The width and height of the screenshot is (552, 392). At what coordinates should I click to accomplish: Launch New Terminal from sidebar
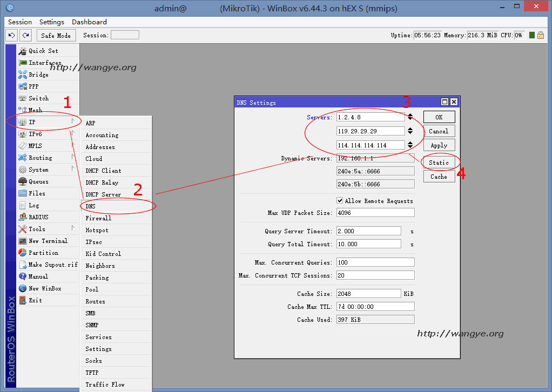click(48, 241)
